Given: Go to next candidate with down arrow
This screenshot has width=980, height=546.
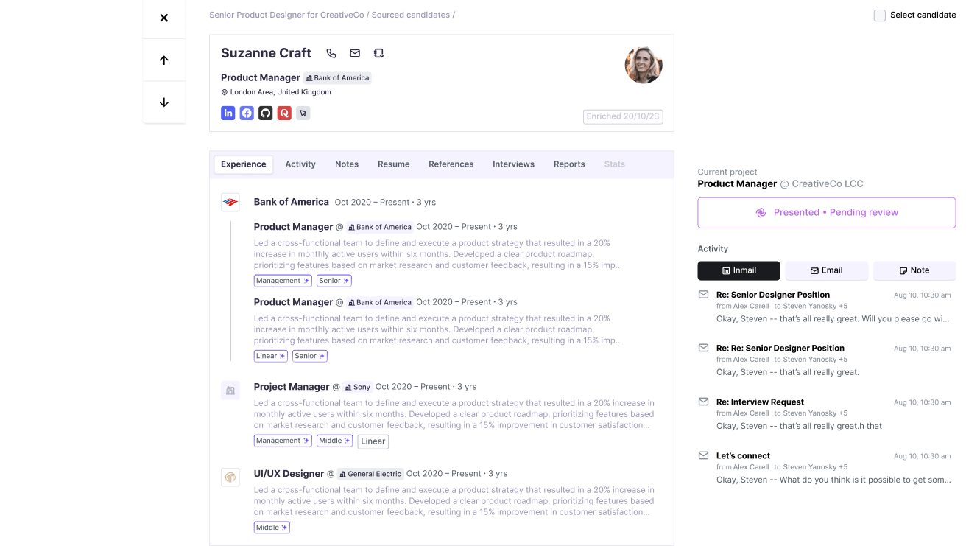Looking at the screenshot, I should pyautogui.click(x=164, y=102).
